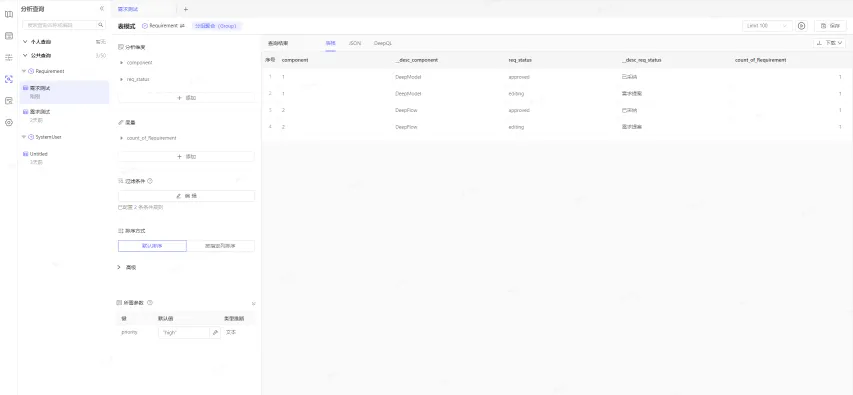Click the 'high' default value field
Screen dimensions: 853x395
point(184,332)
